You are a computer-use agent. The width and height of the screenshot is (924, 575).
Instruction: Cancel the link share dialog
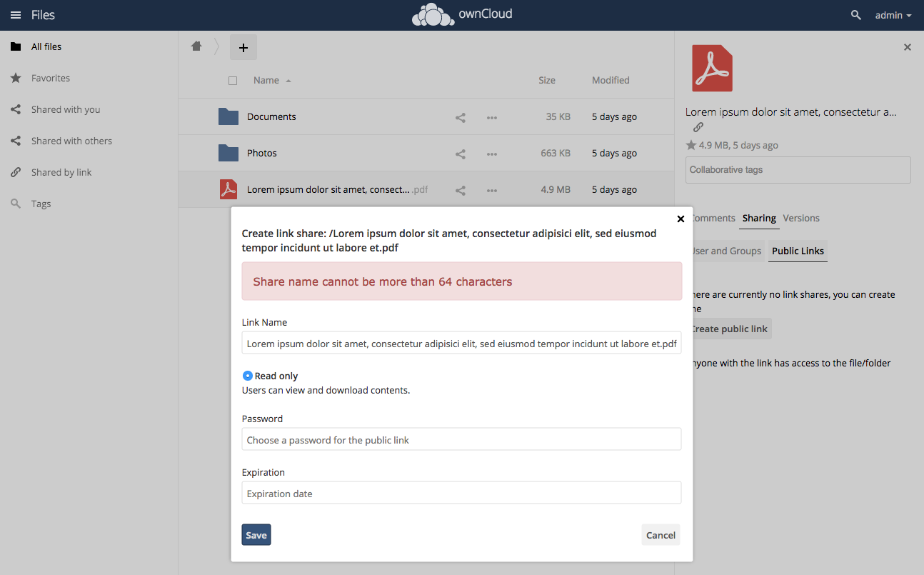click(x=661, y=535)
